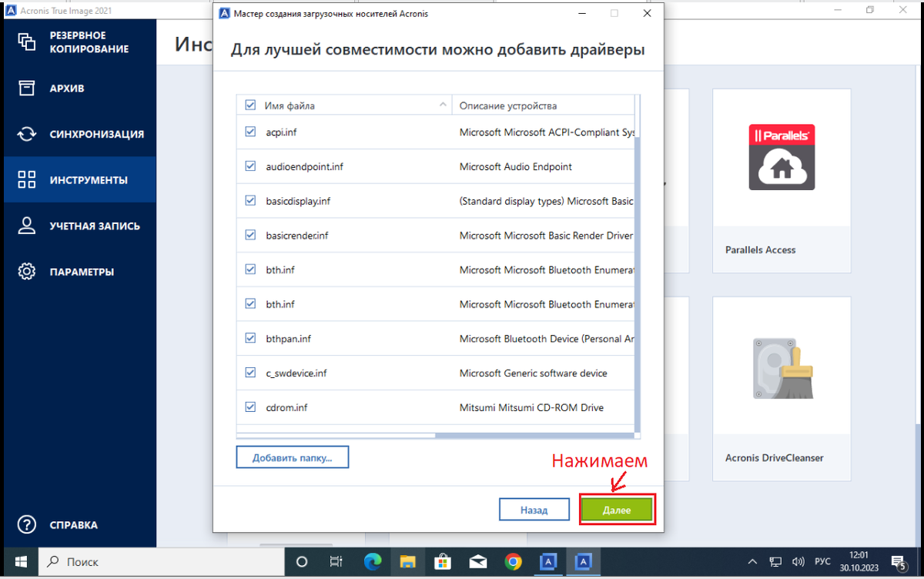This screenshot has height=579, width=924.
Task: Открыть Acronis True Image с панели задач
Action: point(548,562)
